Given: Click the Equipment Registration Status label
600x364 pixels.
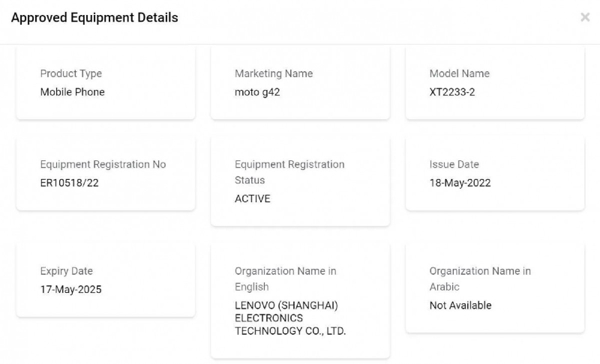Looking at the screenshot, I should point(289,172).
